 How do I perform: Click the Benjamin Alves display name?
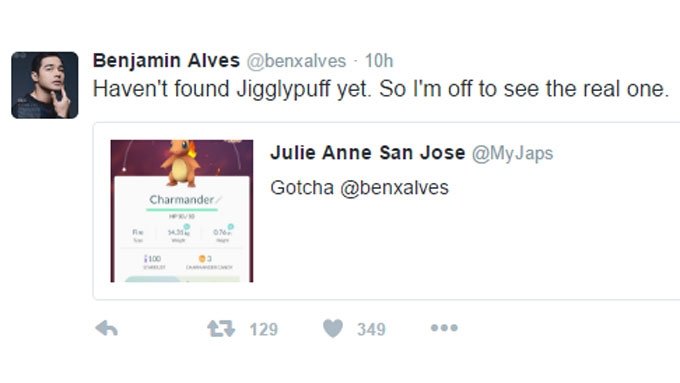pyautogui.click(x=166, y=60)
